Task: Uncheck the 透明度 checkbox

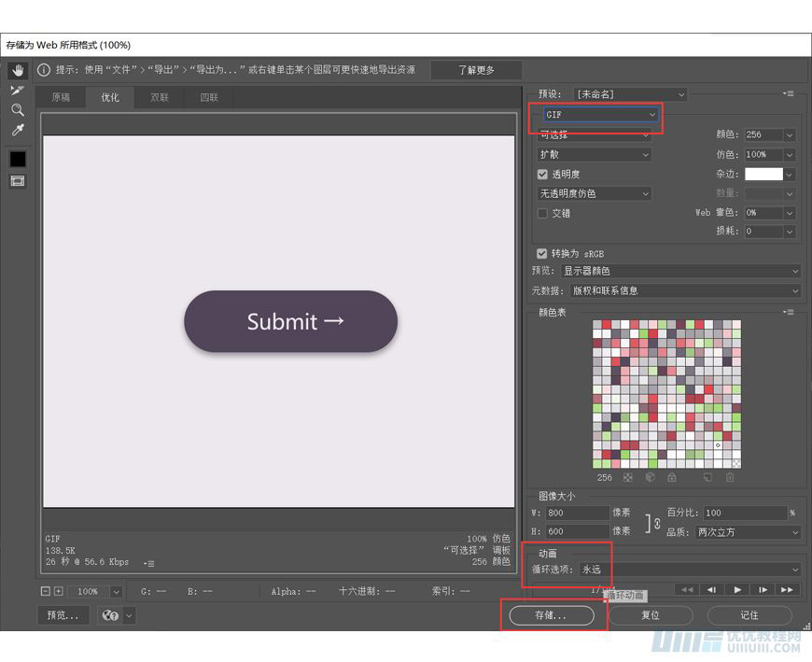Action: coord(542,174)
